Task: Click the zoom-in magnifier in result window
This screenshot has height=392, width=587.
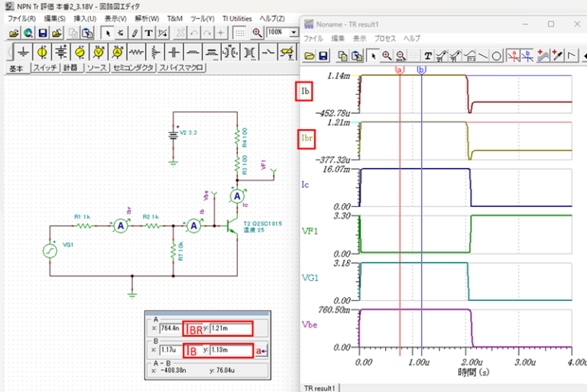Action: tap(387, 56)
